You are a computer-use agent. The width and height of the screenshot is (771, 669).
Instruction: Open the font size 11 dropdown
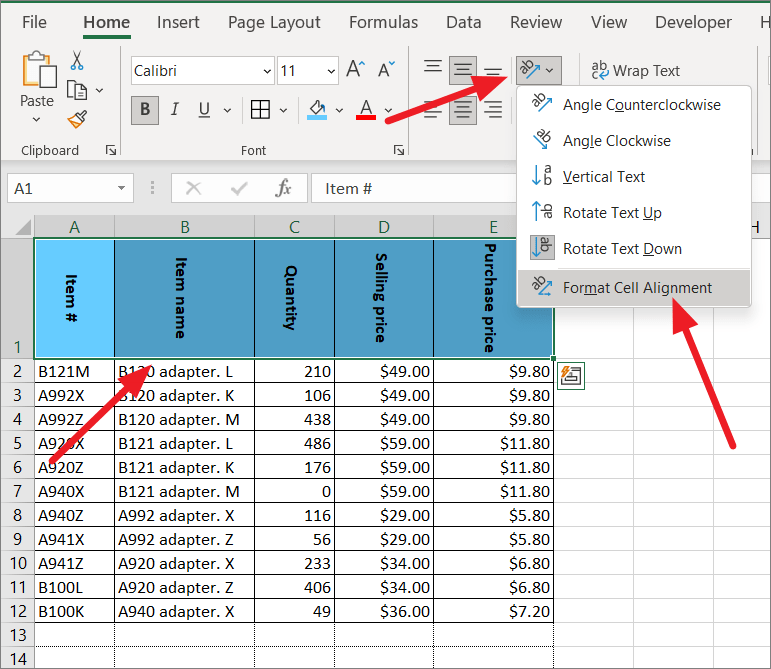(x=331, y=71)
